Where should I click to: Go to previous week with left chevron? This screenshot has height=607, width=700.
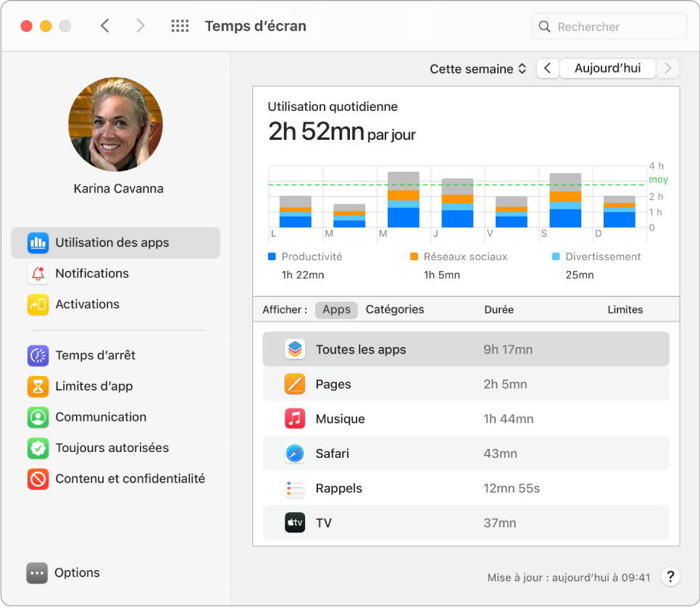click(x=547, y=68)
